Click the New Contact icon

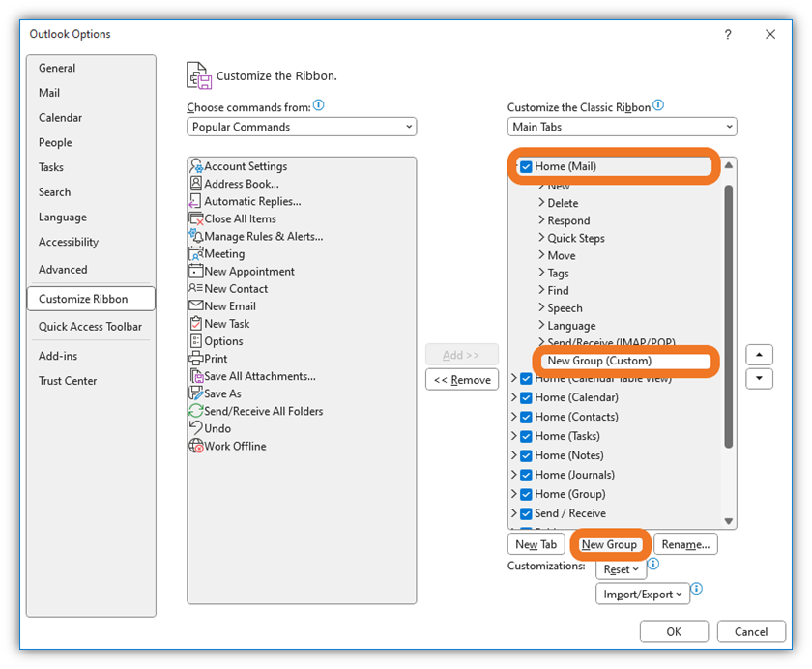195,288
